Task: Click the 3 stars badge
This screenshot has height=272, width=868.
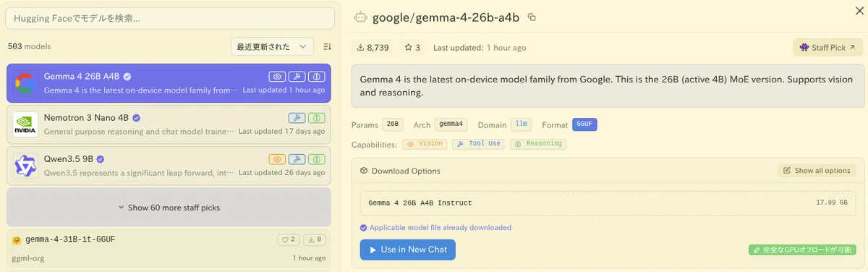Action: coord(412,48)
